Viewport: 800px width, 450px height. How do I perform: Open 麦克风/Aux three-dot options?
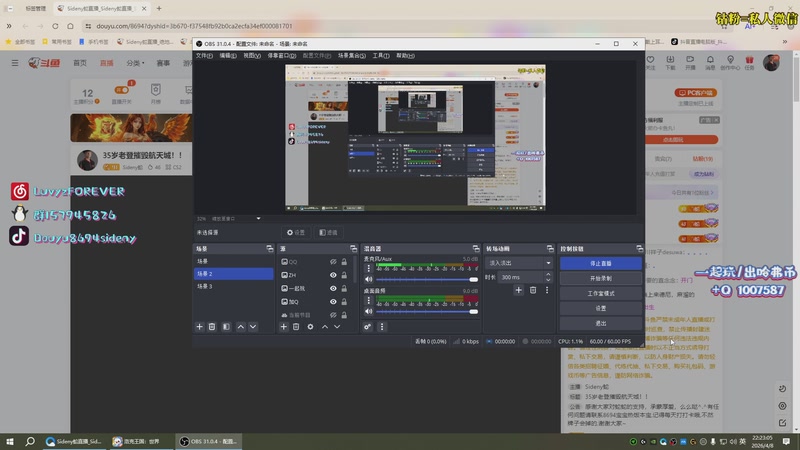(x=369, y=268)
